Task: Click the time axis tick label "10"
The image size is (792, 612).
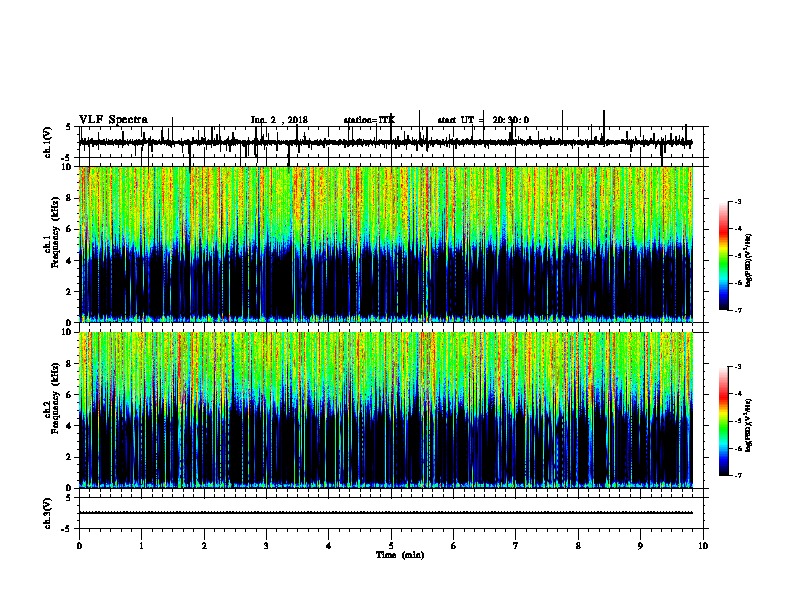Action: (703, 546)
